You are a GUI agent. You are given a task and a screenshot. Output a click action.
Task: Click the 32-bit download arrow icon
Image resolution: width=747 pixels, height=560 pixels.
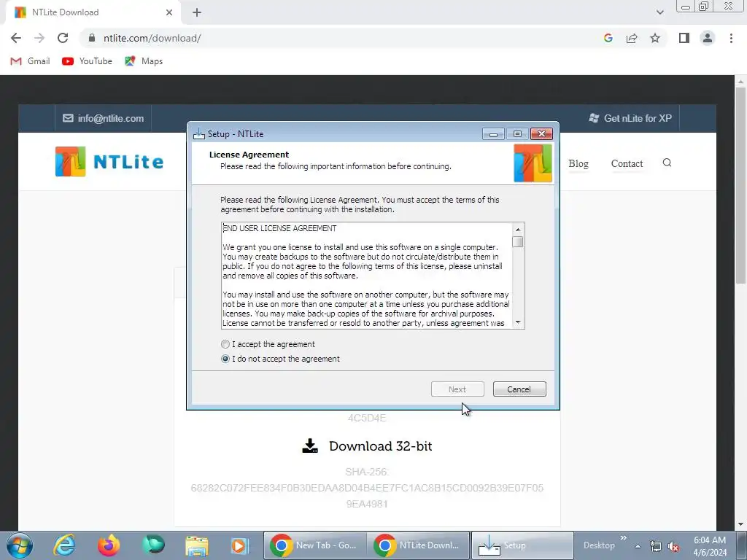pos(310,446)
